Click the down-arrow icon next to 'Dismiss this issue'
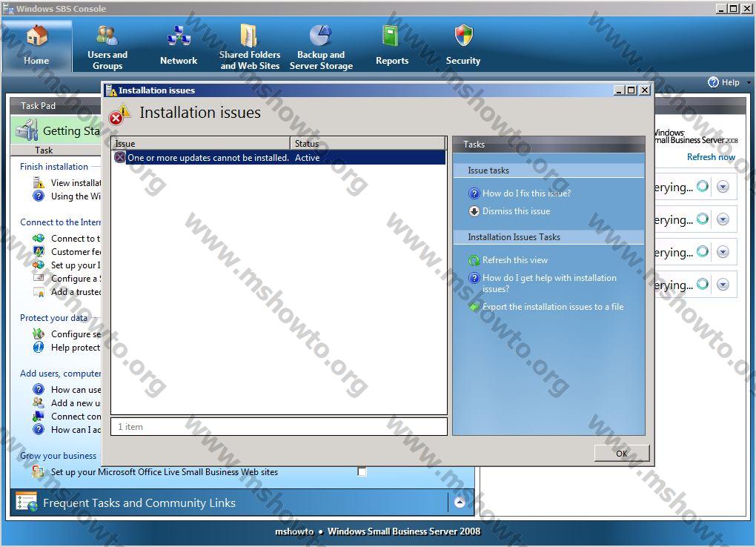Viewport: 756px width, 547px height. coord(474,211)
